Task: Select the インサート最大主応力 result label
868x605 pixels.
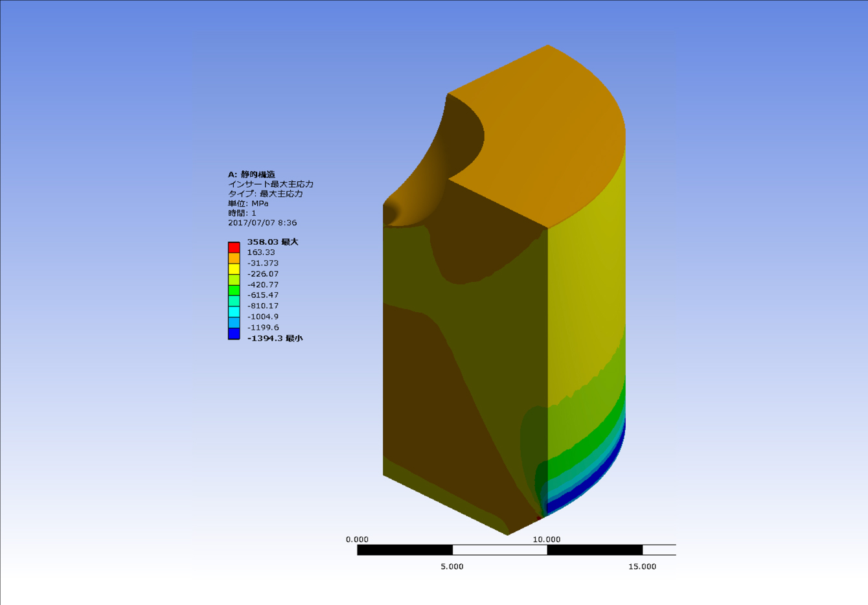Action: [271, 184]
